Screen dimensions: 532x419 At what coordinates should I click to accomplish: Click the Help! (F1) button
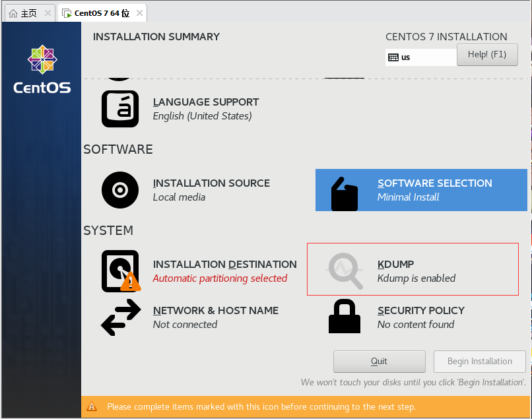[487, 55]
